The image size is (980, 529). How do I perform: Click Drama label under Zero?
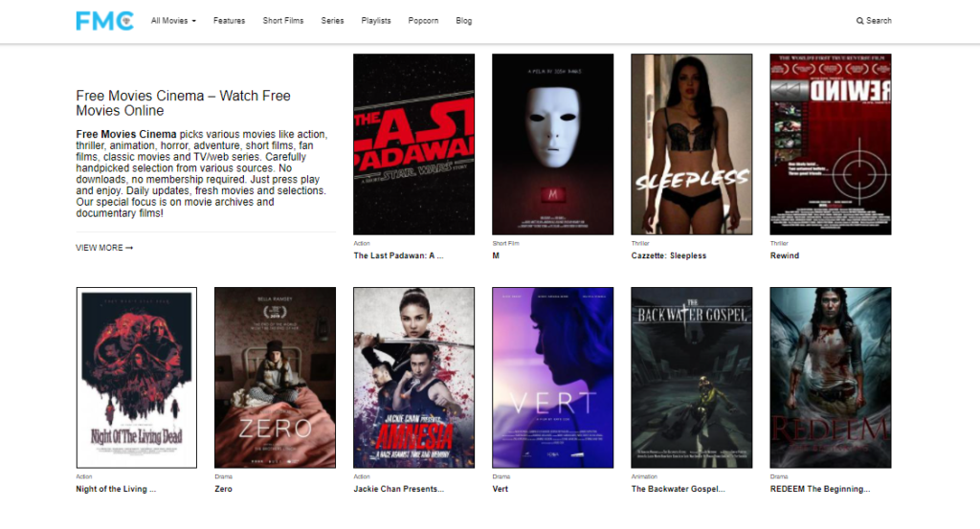223,476
